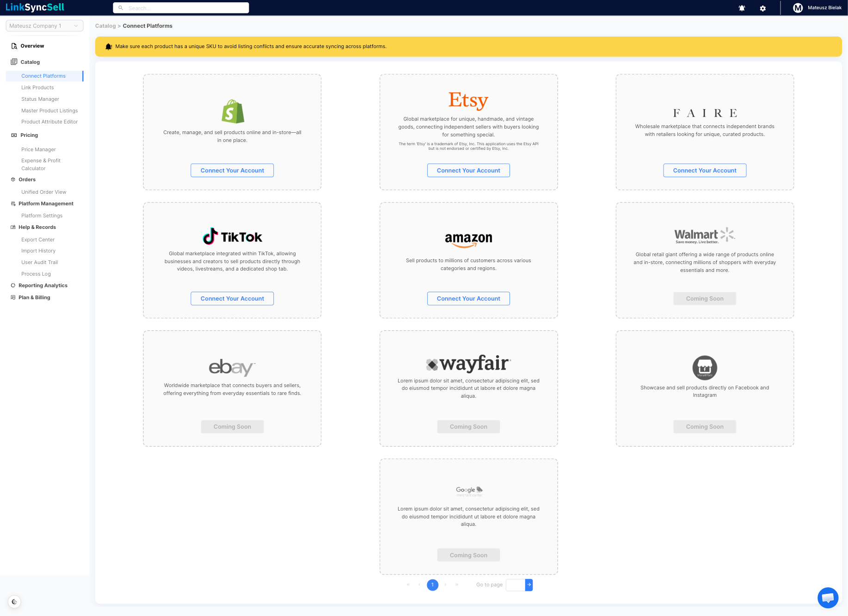Click the LinkSyncSell logo
848x616 pixels.
pos(35,7)
